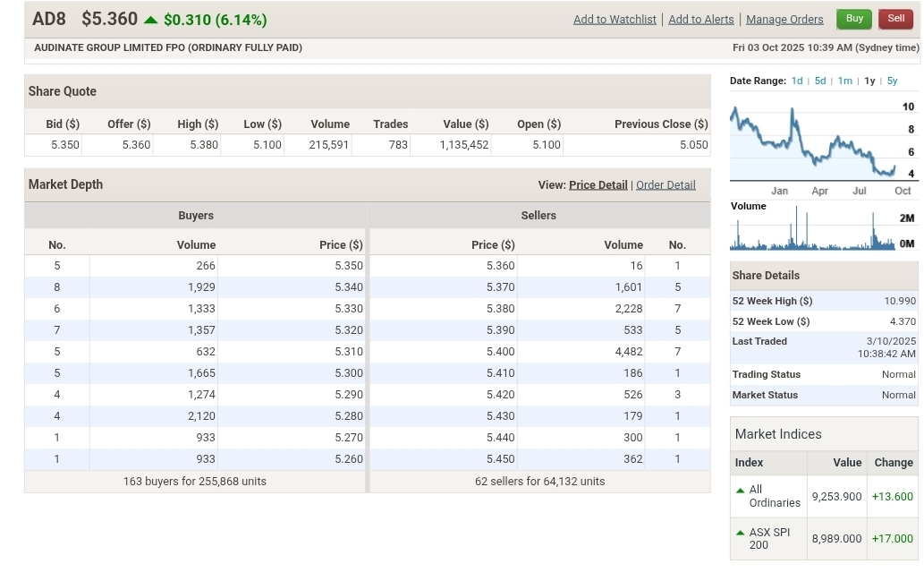Select the 1y date range
924x581 pixels.
point(869,81)
